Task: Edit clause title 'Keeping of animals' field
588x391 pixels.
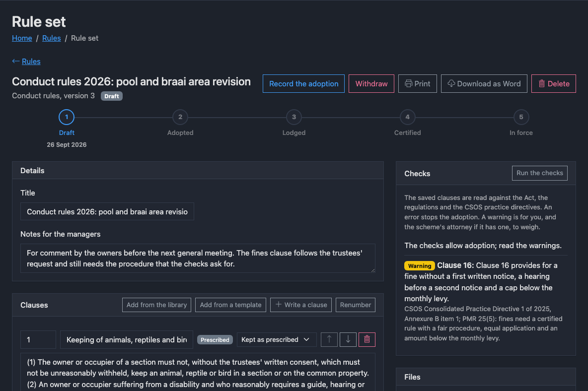Action: (x=126, y=340)
